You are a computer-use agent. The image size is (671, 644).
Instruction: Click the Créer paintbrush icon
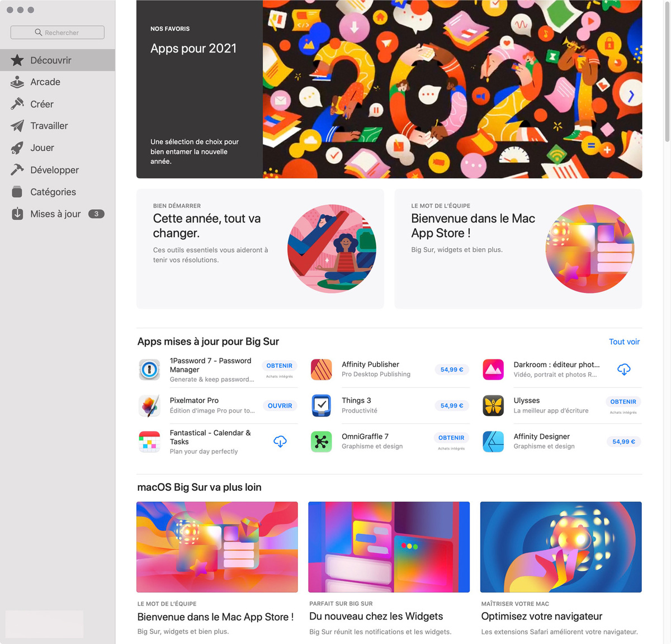(17, 104)
